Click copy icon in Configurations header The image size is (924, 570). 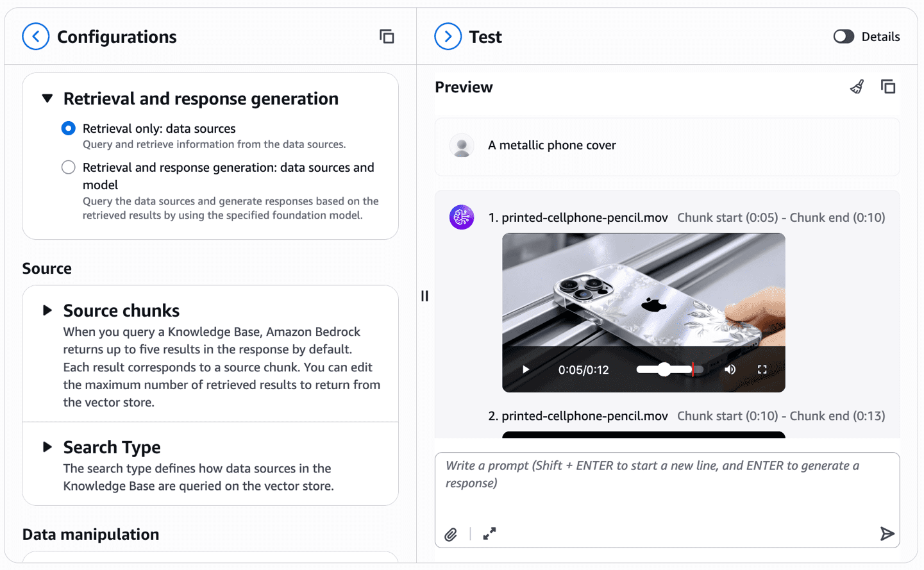click(387, 37)
